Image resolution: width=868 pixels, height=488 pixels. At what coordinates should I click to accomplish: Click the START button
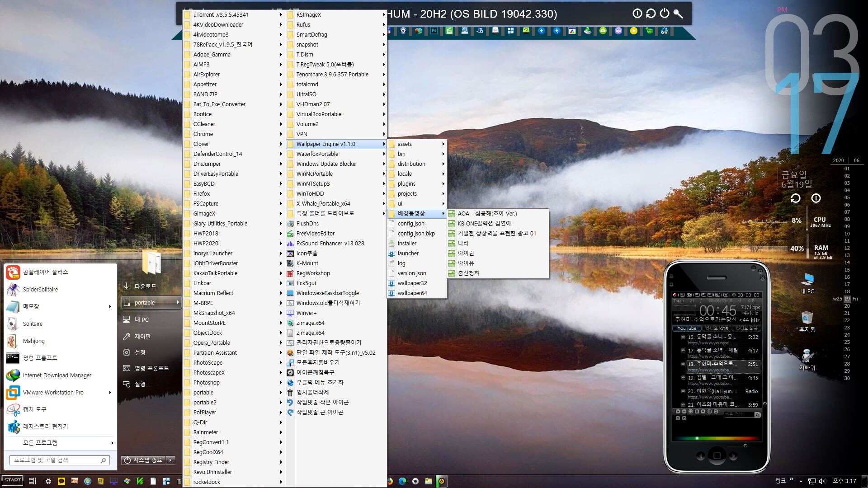click(12, 481)
